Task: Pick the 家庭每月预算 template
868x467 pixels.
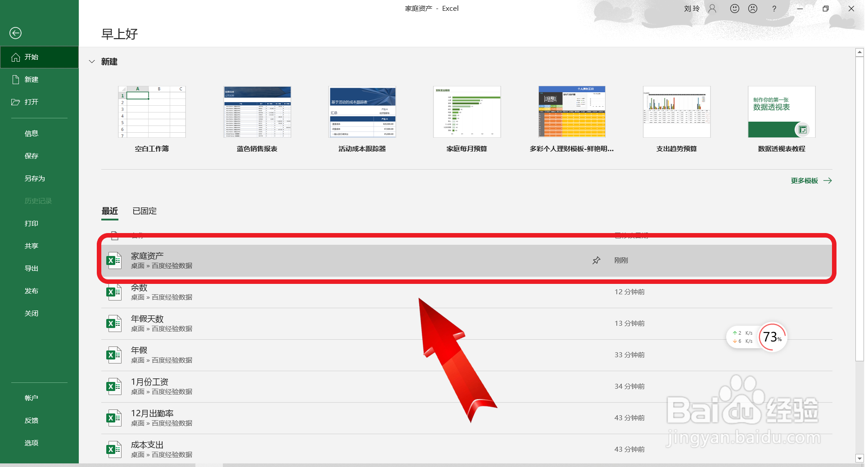Action: click(x=467, y=112)
